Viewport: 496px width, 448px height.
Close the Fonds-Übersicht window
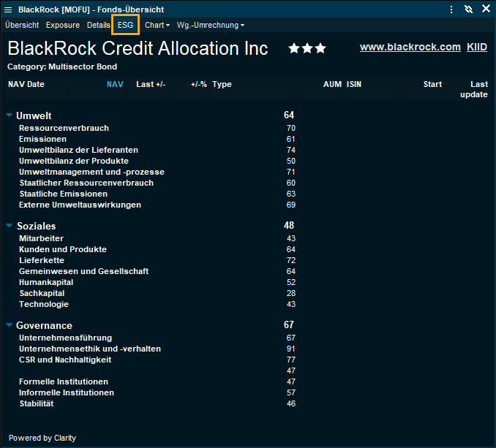pyautogui.click(x=486, y=10)
